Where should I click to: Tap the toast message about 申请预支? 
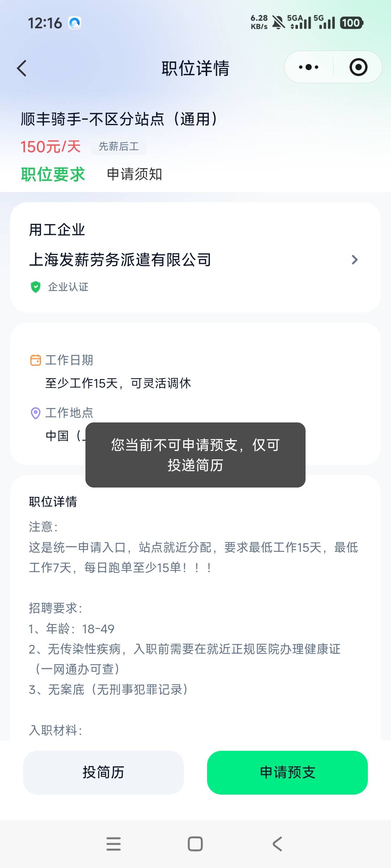coord(195,455)
